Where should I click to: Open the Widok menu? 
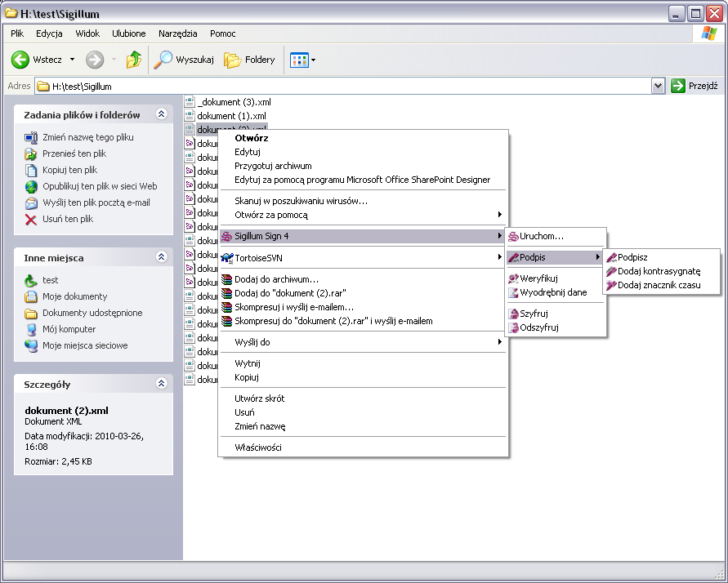(87, 33)
